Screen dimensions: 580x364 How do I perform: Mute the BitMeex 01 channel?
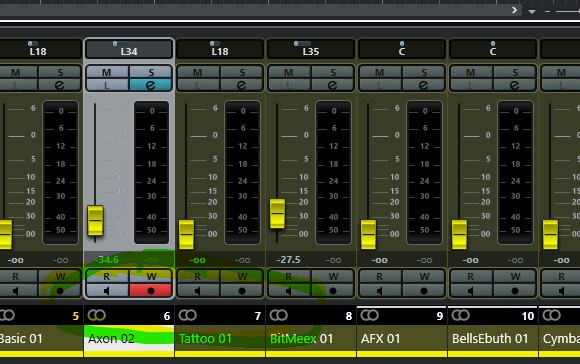[289, 72]
